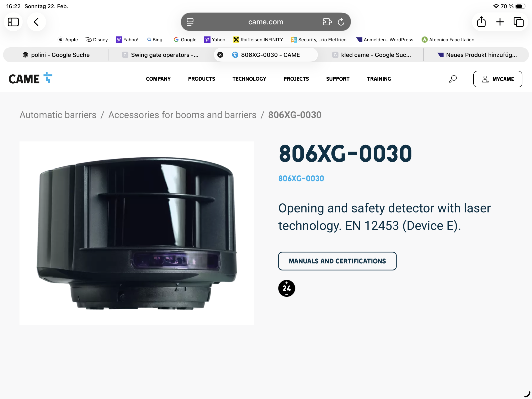The height and width of the screenshot is (399, 532).
Task: Open the SUPPORT menu
Action: (x=337, y=79)
